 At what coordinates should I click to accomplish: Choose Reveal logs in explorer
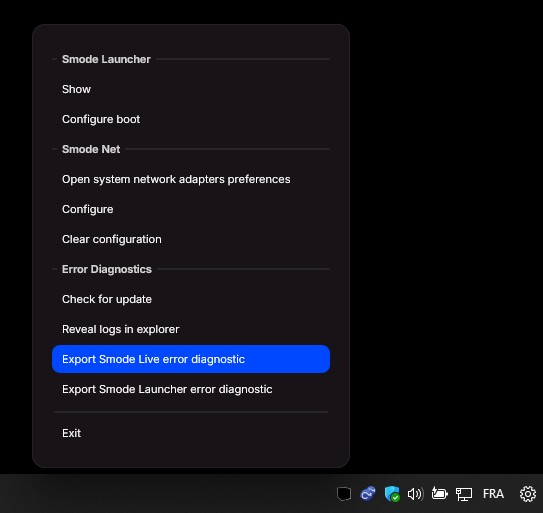[x=191, y=329]
